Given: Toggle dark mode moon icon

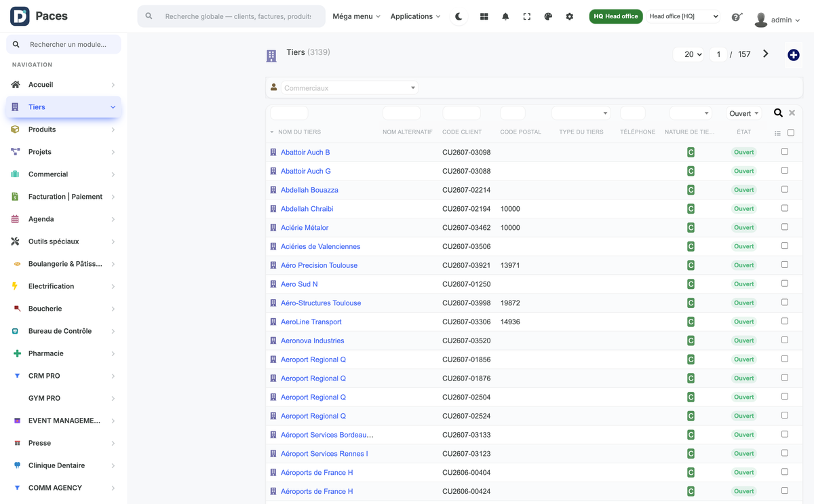Looking at the screenshot, I should (x=459, y=16).
